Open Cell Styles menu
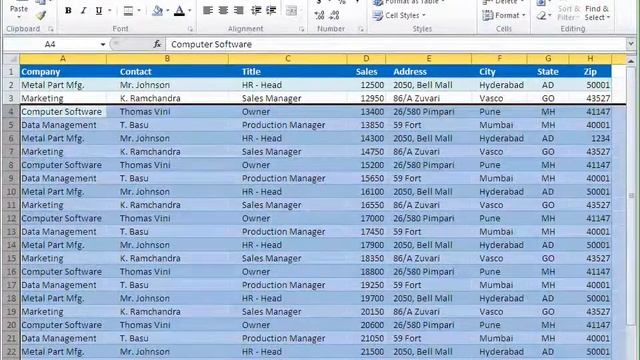This screenshot has width=640, height=360. (x=399, y=16)
